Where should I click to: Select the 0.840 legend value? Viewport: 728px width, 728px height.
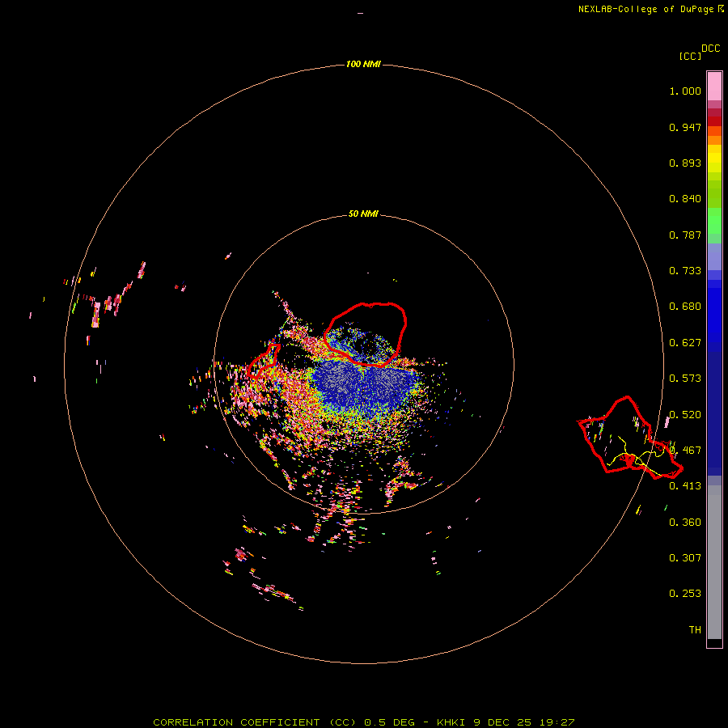pyautogui.click(x=685, y=199)
